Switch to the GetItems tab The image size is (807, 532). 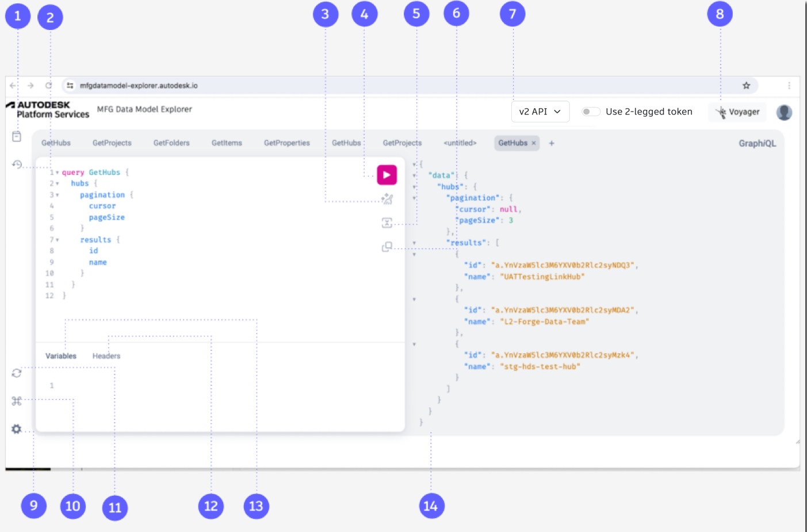point(227,143)
